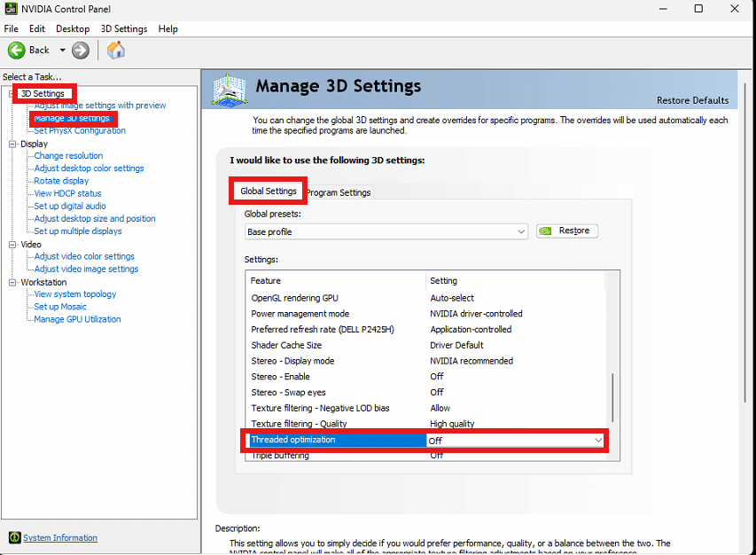The height and width of the screenshot is (555, 756).
Task: Open the Base profile global presets dropdown
Action: point(386,231)
